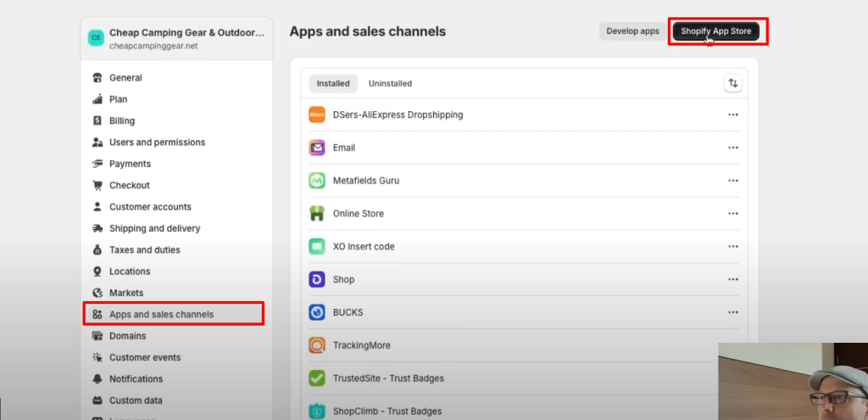Click the BUCKS app icon
This screenshot has height=420, width=868.
coord(317,312)
